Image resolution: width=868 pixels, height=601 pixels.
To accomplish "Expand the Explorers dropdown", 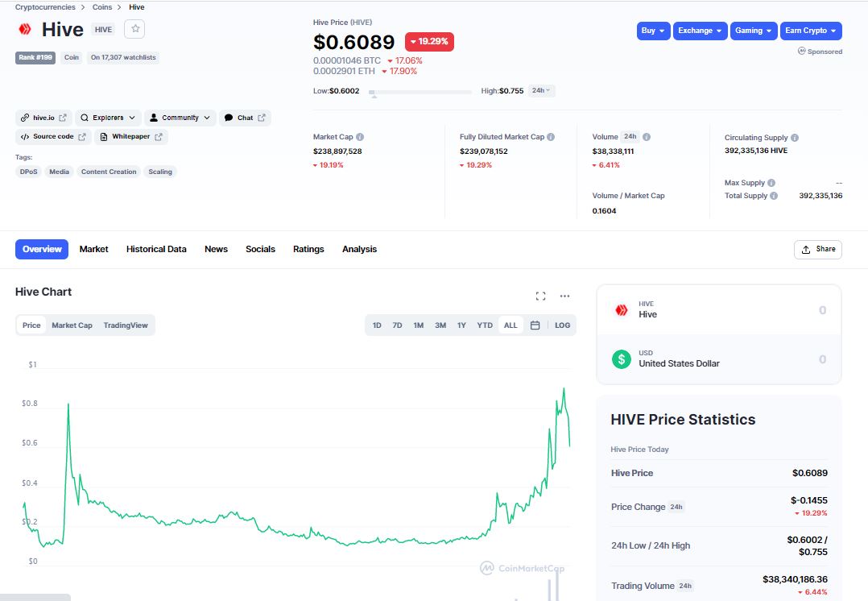I will [x=108, y=118].
